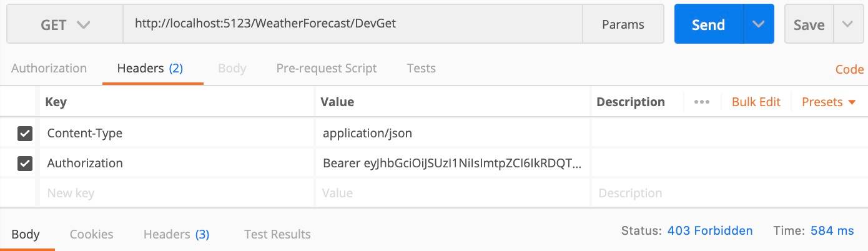Uncheck the Content-Type header checkbox

pos(25,133)
